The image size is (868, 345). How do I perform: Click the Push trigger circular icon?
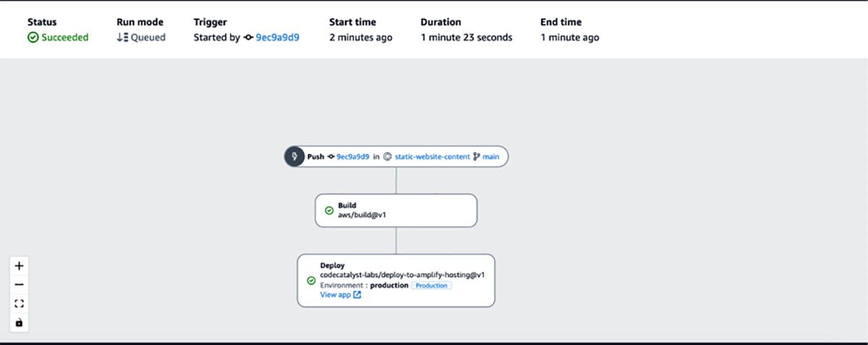tap(294, 157)
